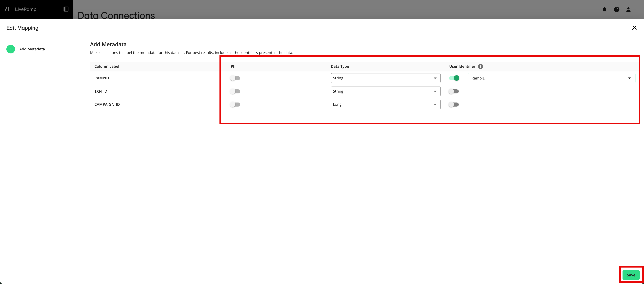Image resolution: width=644 pixels, height=284 pixels.
Task: Save the metadata mapping
Action: [x=631, y=275]
